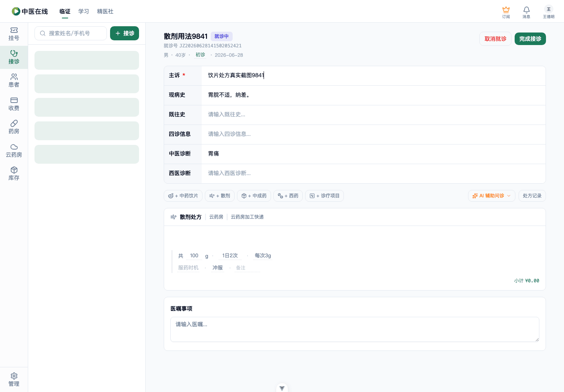The height and width of the screenshot is (392, 564).
Task: Click the 西医诊断 input field
Action: click(374, 173)
